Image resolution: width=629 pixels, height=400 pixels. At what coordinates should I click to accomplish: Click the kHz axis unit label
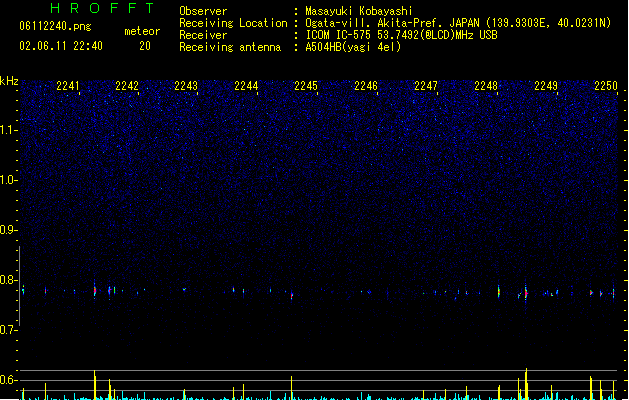coord(9,81)
